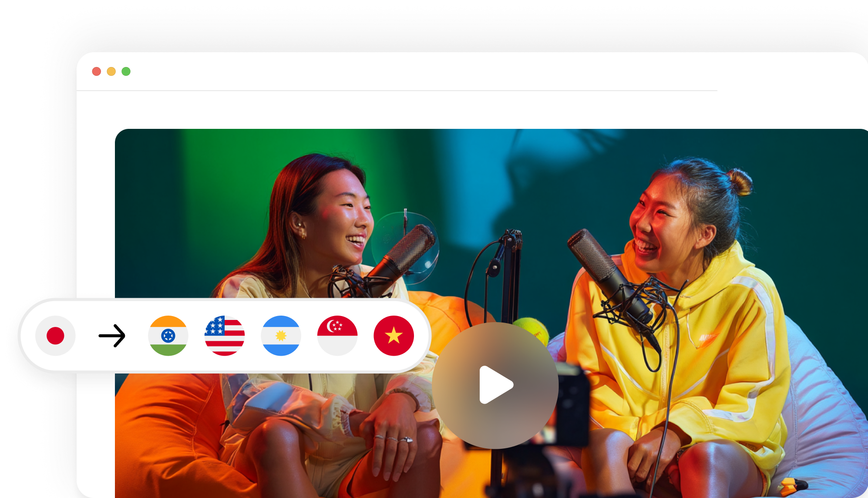The width and height of the screenshot is (868, 498).
Task: Click the Japan flag source language icon
Action: [x=55, y=336]
